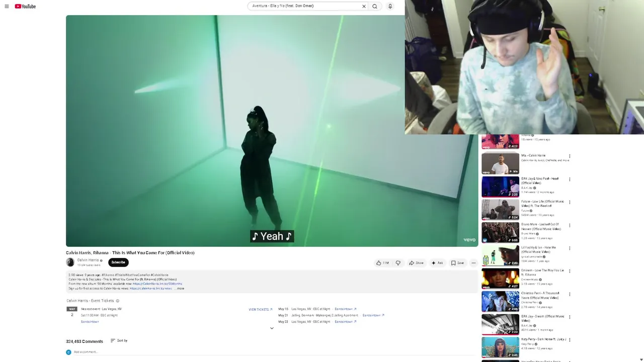
Task: Open Bandsintown link for May 23 event
Action: coord(346,322)
